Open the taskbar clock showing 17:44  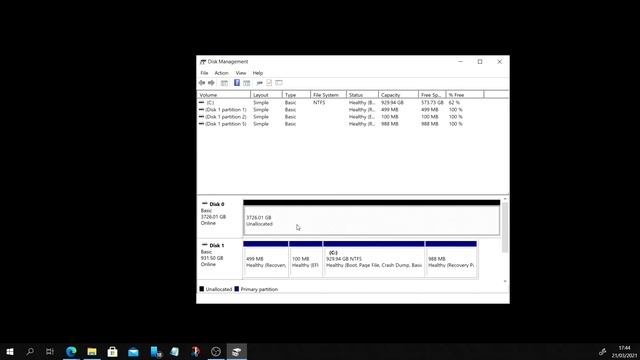(624, 351)
